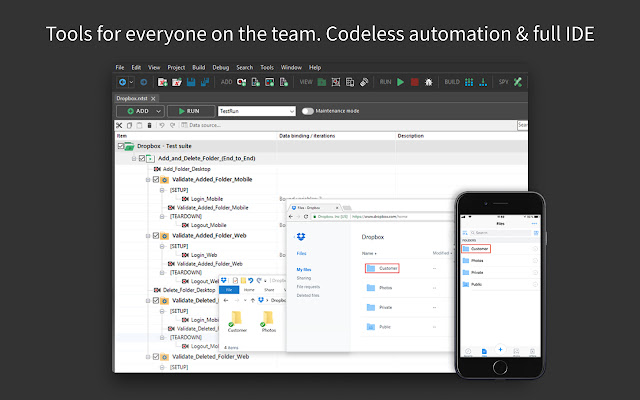The height and width of the screenshot is (400, 640).
Task: Open the Spy tool icon
Action: (517, 81)
